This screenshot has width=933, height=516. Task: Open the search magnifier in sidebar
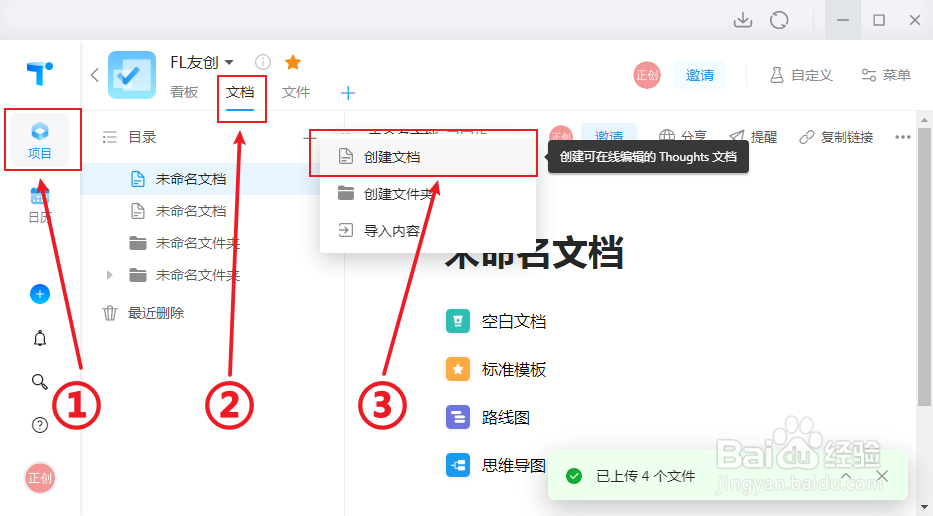(x=40, y=381)
